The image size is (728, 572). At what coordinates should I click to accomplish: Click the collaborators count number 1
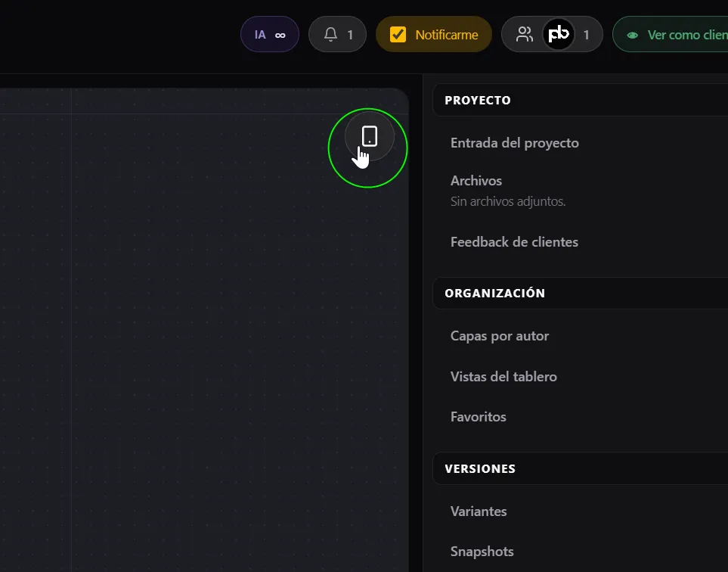coord(587,35)
